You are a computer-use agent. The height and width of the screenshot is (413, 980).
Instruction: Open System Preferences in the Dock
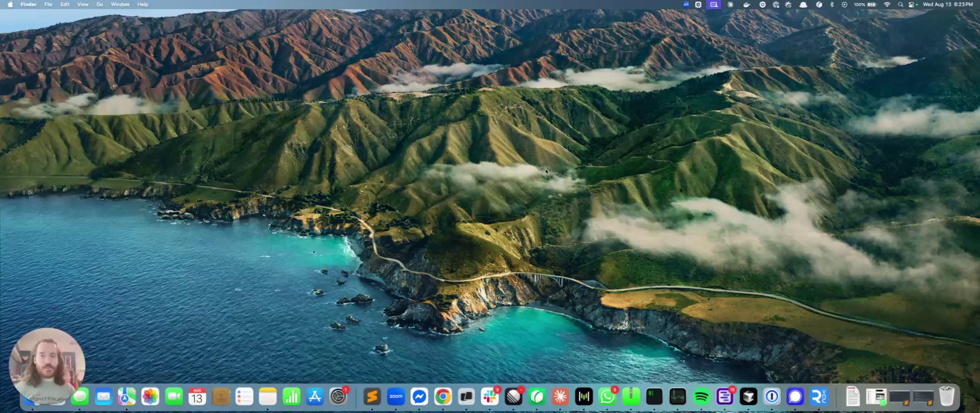pos(339,396)
